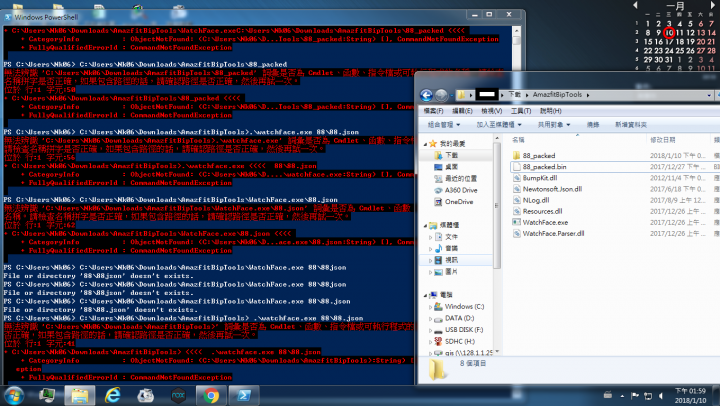The height and width of the screenshot is (406, 720).
Task: Open the 編輯(E) menu
Action: (x=462, y=111)
